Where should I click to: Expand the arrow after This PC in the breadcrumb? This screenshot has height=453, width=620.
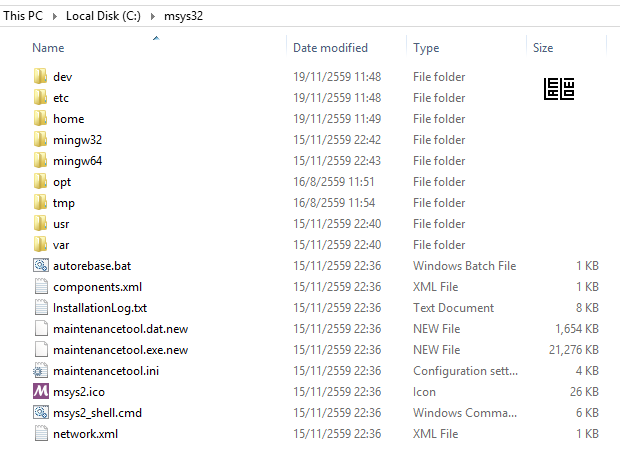pyautogui.click(x=55, y=16)
